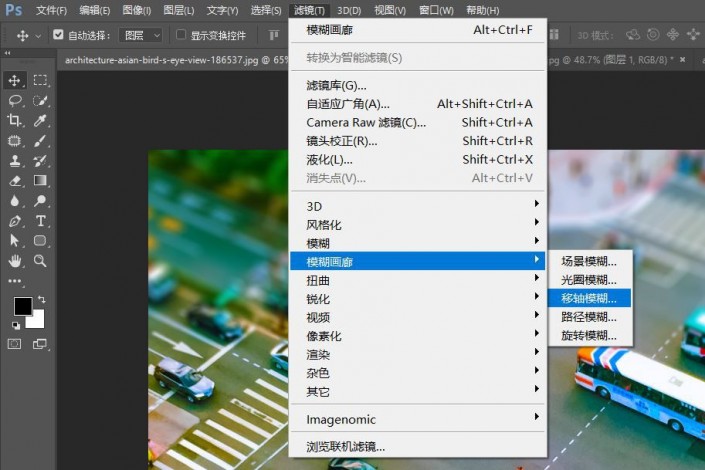Screen dimensions: 705x470
Task: Select the Rounded Rectangle shape tool
Action: point(40,241)
